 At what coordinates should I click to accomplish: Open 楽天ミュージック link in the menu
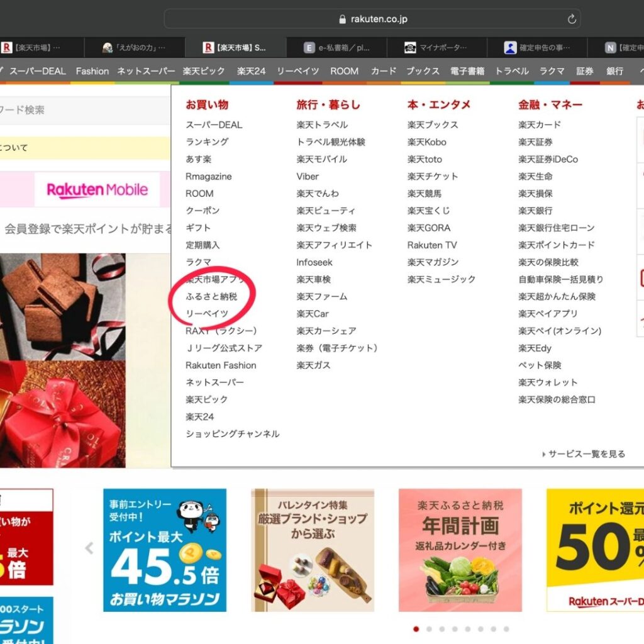441,279
